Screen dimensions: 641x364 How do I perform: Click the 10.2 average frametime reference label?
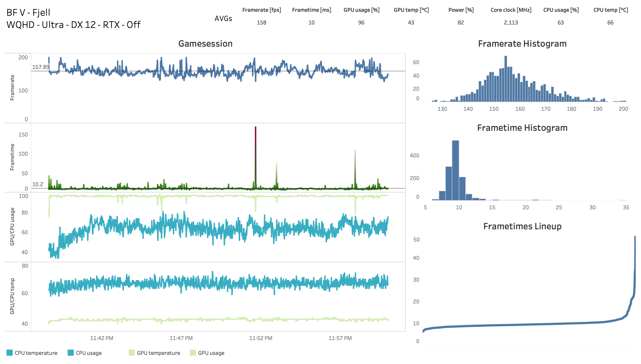tap(38, 184)
